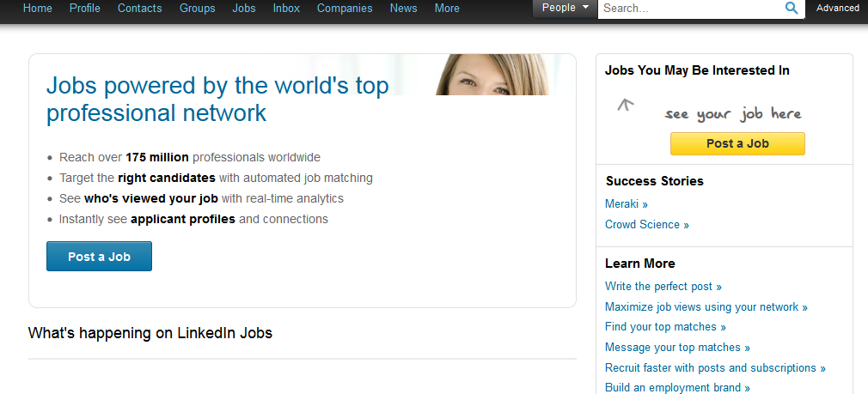The width and height of the screenshot is (868, 394).
Task: Click the search magnifier icon
Action: click(792, 9)
